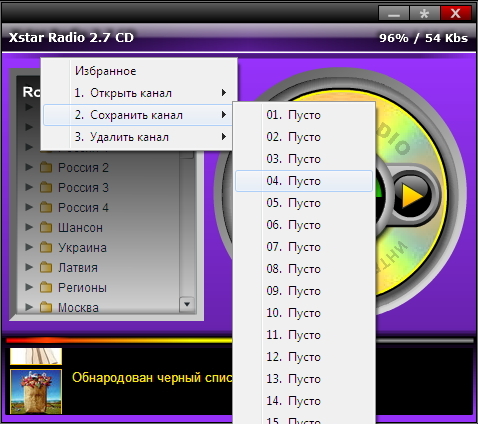Screen dimensions: 478x424
Task: Click the 'Избранное' menu header
Action: pos(105,71)
